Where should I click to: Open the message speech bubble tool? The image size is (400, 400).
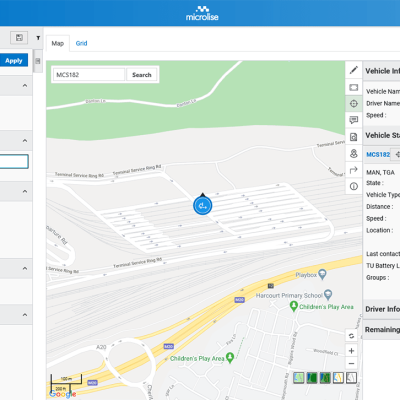tap(354, 120)
